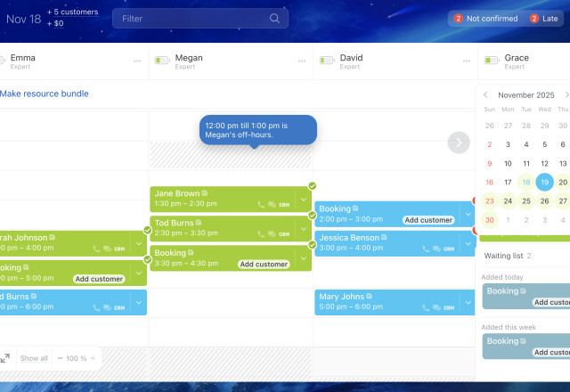
Task: Toggle confirmed checkmark on Jane Brown booking
Action: point(312,186)
